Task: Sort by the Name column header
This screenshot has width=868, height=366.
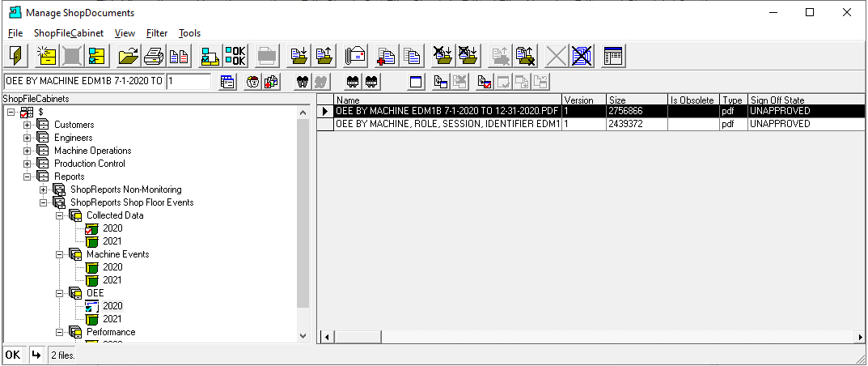Action: (x=448, y=100)
